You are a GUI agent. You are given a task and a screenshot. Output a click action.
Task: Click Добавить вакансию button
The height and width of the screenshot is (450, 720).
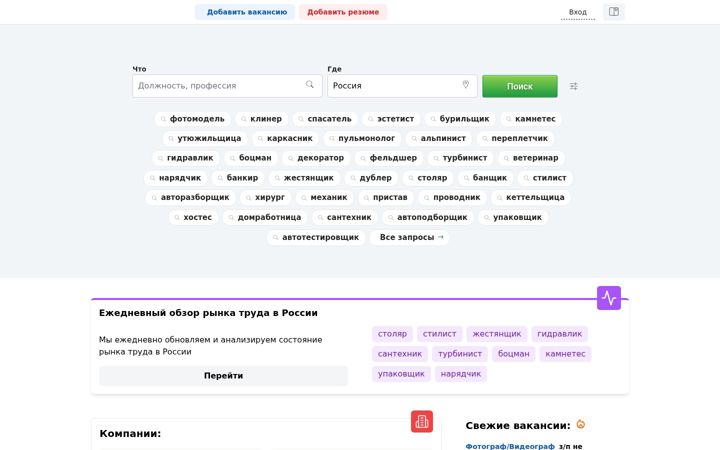[245, 12]
